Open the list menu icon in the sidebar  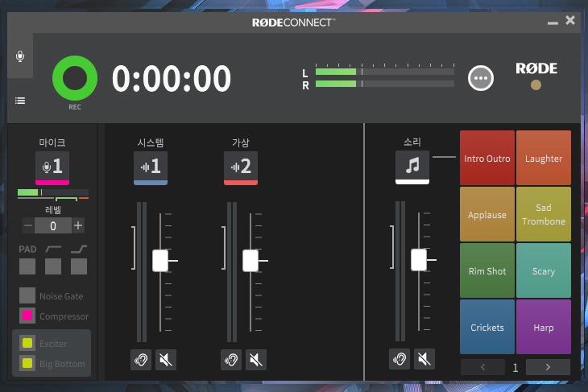tap(20, 101)
